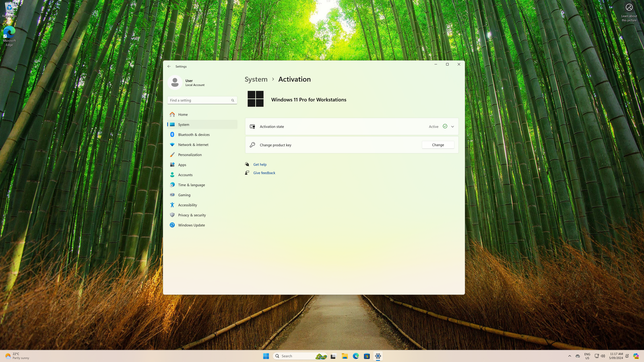Screen dimensions: 644x362
Task: Click the Find a setting search box
Action: (x=202, y=100)
